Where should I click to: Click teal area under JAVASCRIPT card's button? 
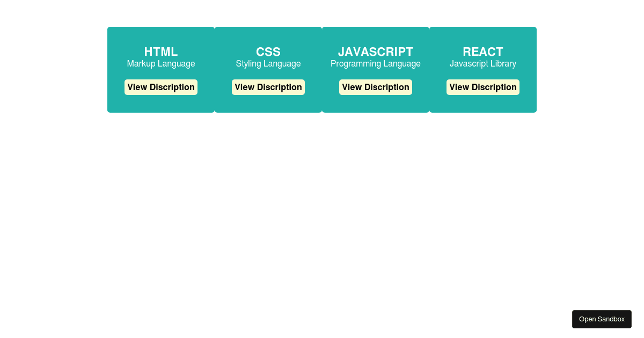point(376,104)
